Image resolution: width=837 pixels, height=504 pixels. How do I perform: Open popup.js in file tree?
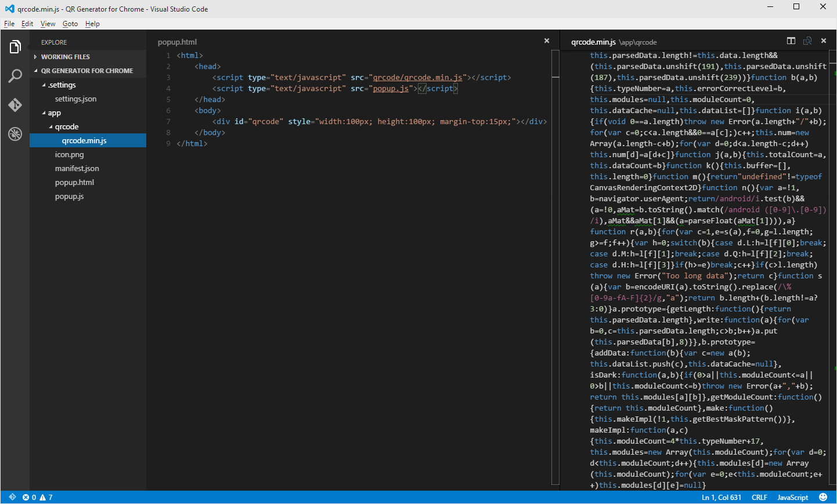point(88,196)
